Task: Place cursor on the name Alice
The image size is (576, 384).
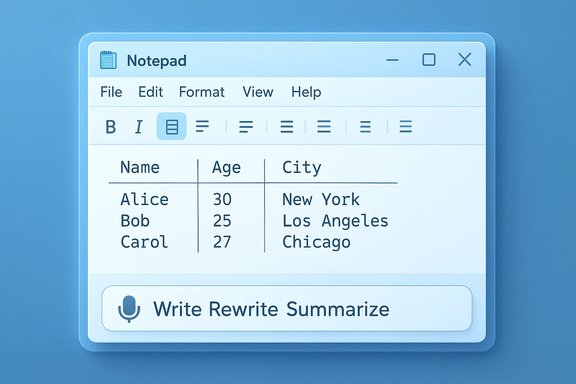Action: [144, 200]
